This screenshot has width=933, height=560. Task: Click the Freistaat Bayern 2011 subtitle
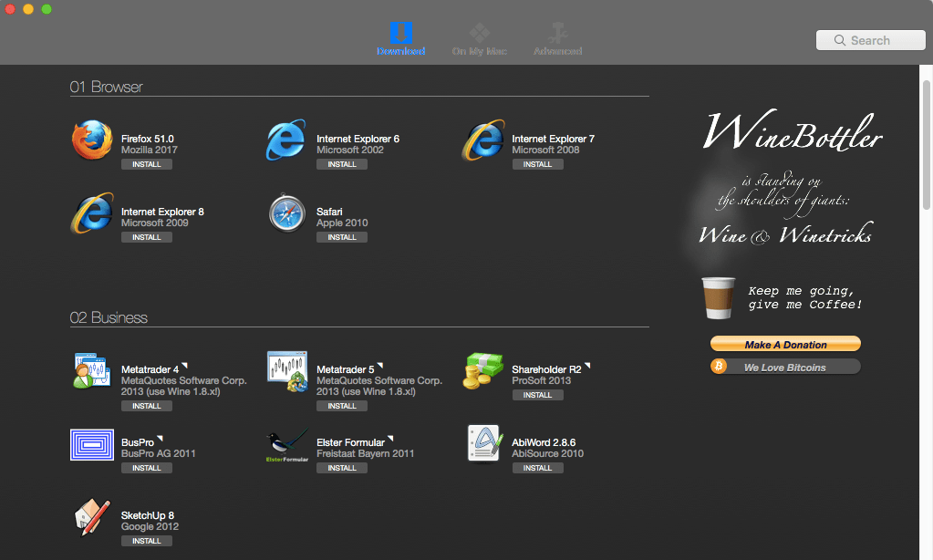pos(366,453)
